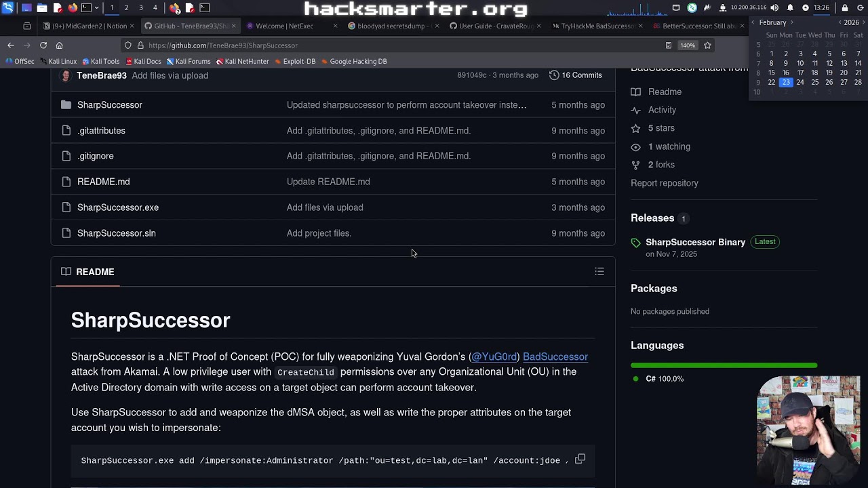Open the OffSec bookmark

point(19,61)
